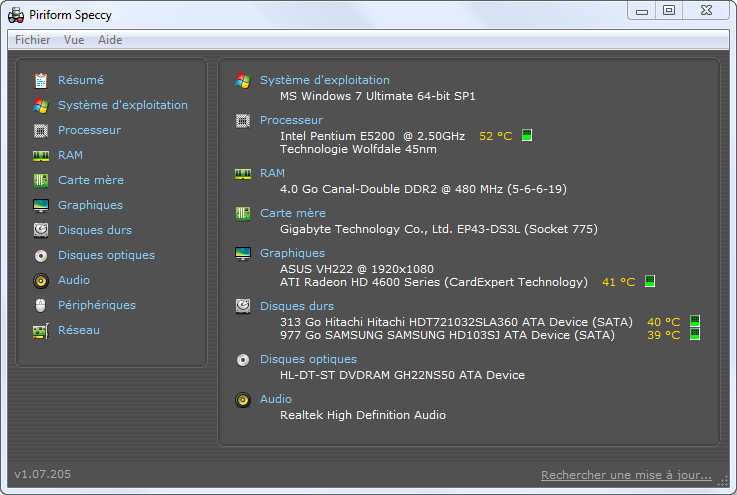Open the Fichier menu
Image resolution: width=737 pixels, height=495 pixels.
click(x=32, y=40)
